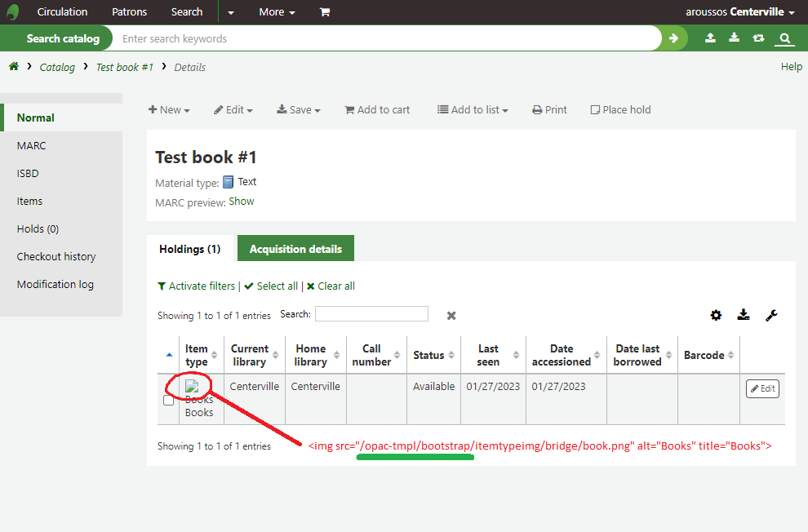Submit search with green arrow button
The height and width of the screenshot is (532, 808).
point(673,38)
